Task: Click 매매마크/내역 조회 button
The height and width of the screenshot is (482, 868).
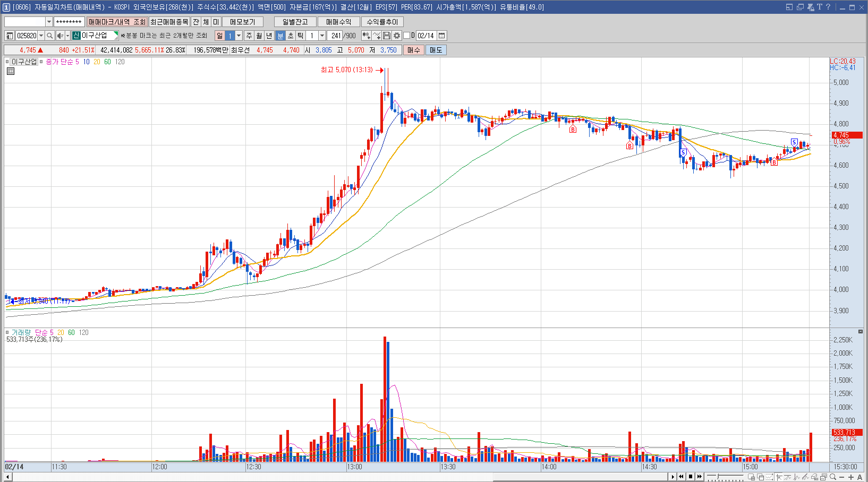Action: [x=117, y=22]
